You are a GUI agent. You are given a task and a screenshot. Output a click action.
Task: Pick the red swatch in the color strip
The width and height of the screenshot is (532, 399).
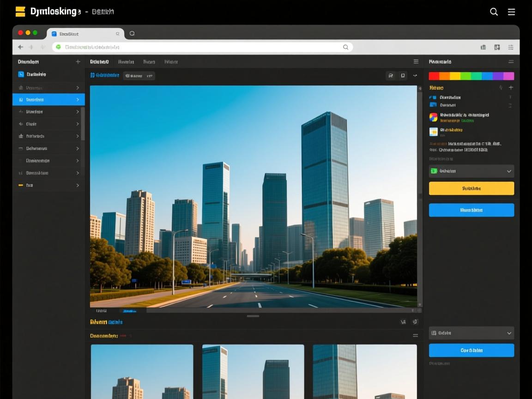434,76
